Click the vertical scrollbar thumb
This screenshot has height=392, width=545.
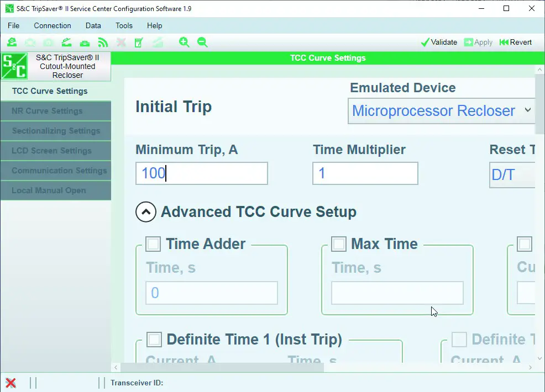click(540, 104)
